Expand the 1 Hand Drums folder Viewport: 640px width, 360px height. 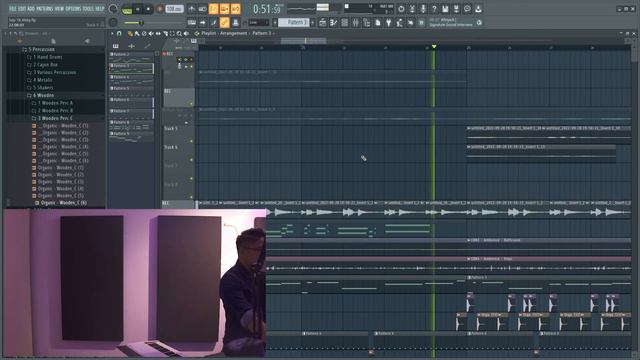(44, 57)
